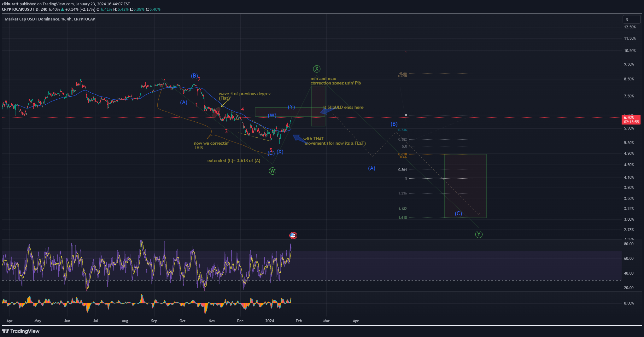
Task: Click the blue (A) label near March projection
Action: point(372,168)
